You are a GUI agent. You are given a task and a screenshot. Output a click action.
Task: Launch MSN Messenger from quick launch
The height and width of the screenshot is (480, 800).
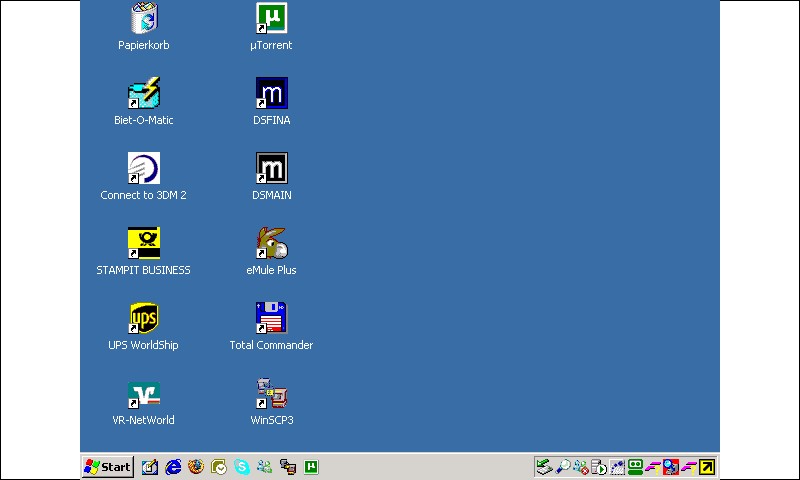tap(265, 467)
